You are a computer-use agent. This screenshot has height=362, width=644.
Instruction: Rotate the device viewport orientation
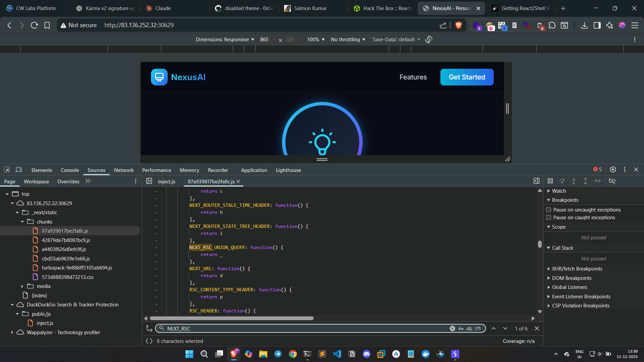click(x=429, y=40)
